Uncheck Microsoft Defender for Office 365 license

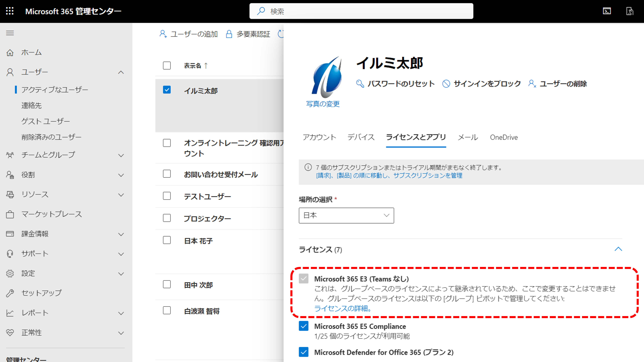coord(304,352)
